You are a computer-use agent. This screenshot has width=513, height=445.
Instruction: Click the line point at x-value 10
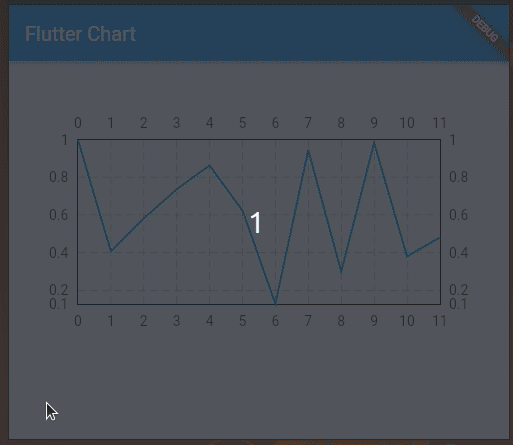pyautogui.click(x=407, y=256)
